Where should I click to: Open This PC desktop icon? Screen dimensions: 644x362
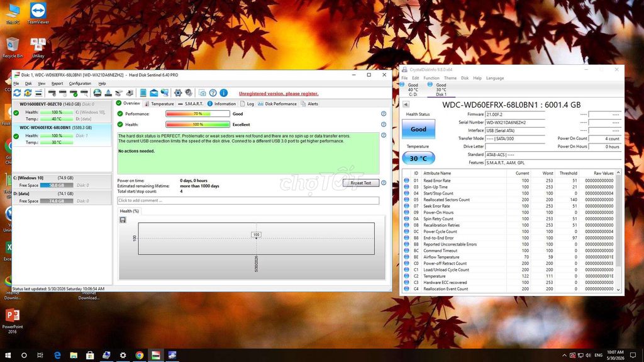13,13
